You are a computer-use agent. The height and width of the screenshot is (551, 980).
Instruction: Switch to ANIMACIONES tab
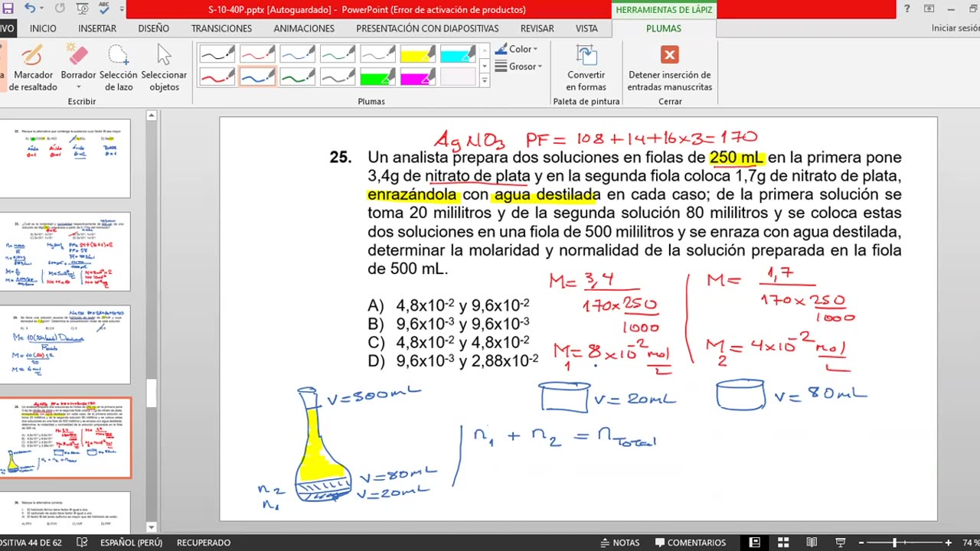(x=304, y=28)
